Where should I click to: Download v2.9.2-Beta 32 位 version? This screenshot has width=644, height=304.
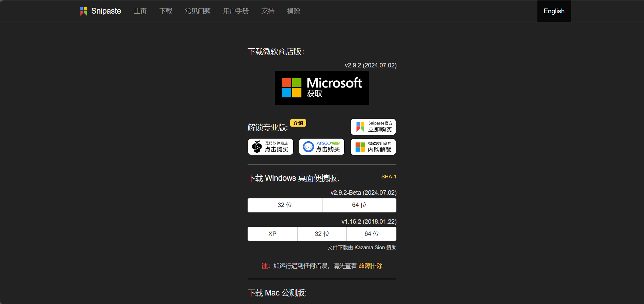285,205
